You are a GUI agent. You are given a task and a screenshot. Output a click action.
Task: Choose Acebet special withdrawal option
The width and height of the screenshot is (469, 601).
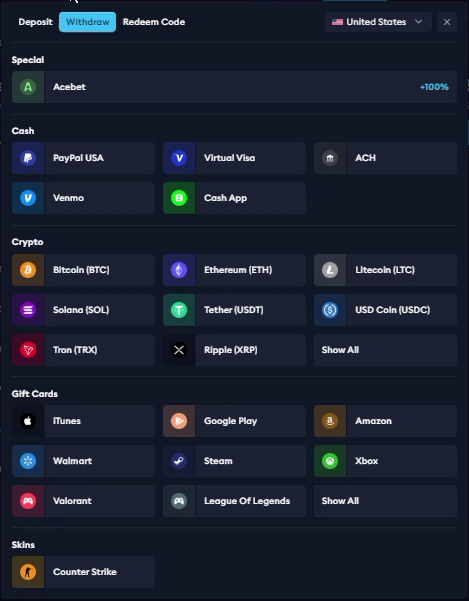234,87
